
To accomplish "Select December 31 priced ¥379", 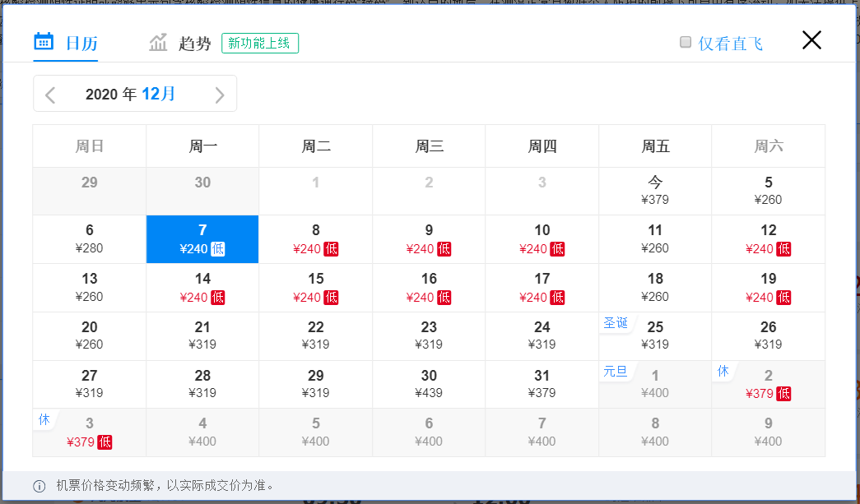I will pos(542,384).
